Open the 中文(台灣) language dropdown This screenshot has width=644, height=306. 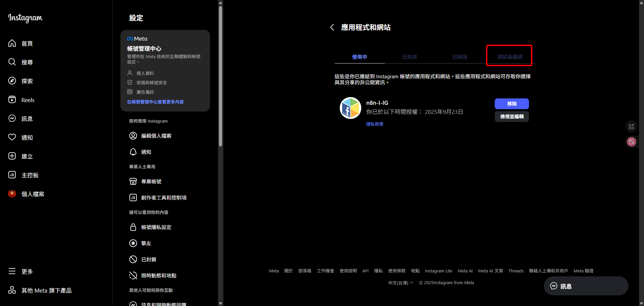click(x=400, y=282)
